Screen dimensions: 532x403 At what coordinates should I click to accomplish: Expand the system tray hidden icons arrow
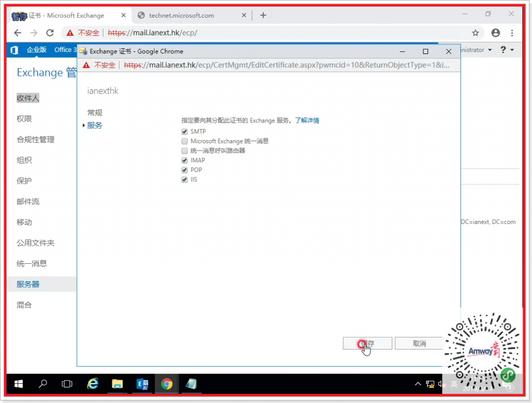(418, 384)
